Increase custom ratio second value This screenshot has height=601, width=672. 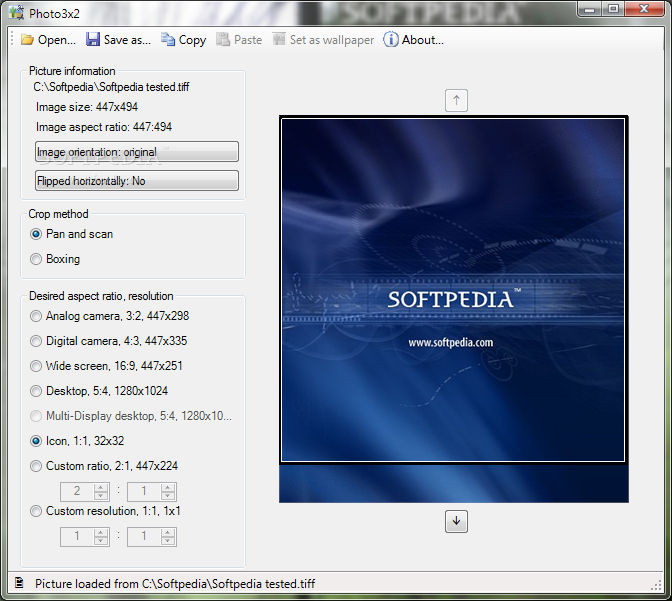click(x=168, y=488)
